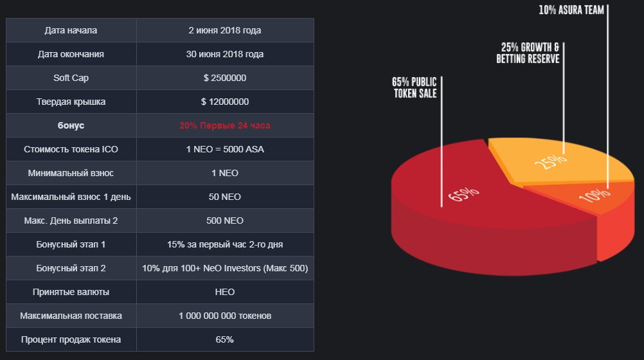Viewport: 644px width, 360px height.
Task: Select the '30 июня 2018 года' cell
Action: click(225, 54)
